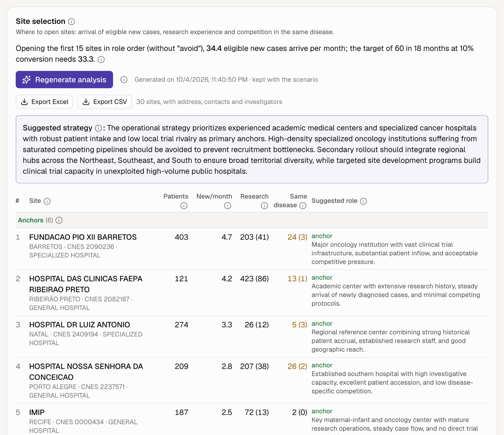The image size is (504, 435).
Task: Click same-disease value 26 (2)
Action: (297, 366)
